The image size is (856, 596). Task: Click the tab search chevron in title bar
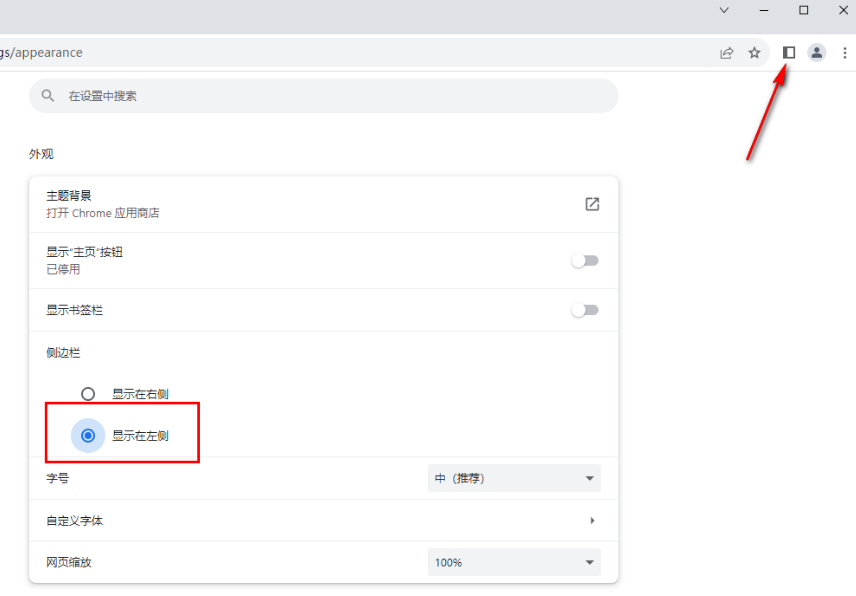tap(724, 10)
